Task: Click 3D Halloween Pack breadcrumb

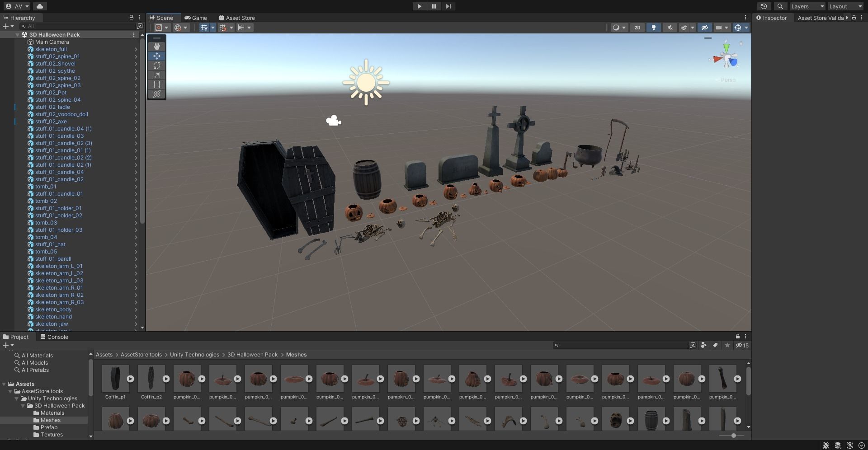Action: [252, 355]
